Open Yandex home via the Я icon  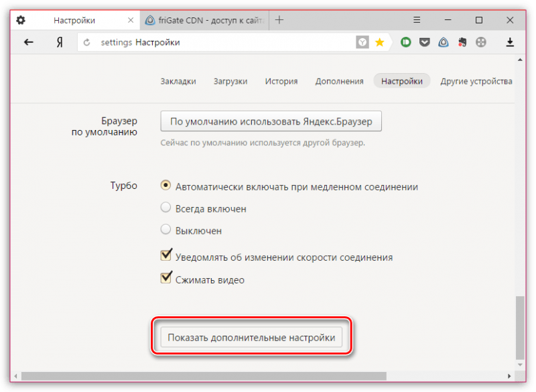[x=58, y=42]
